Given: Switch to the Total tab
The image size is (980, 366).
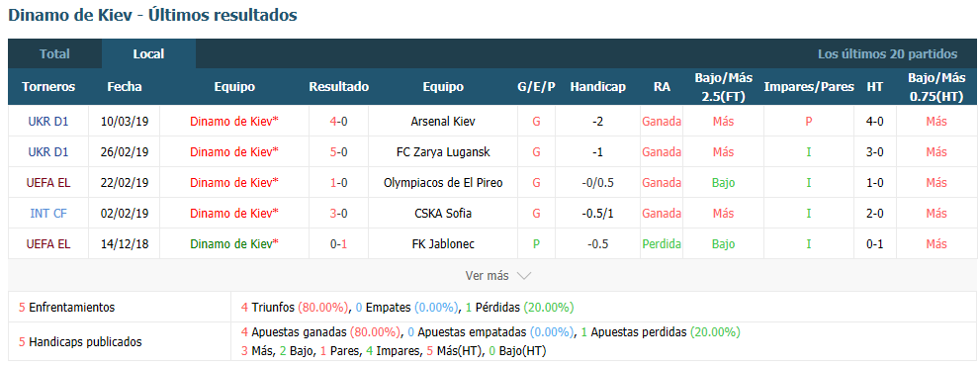Looking at the screenshot, I should click(55, 53).
